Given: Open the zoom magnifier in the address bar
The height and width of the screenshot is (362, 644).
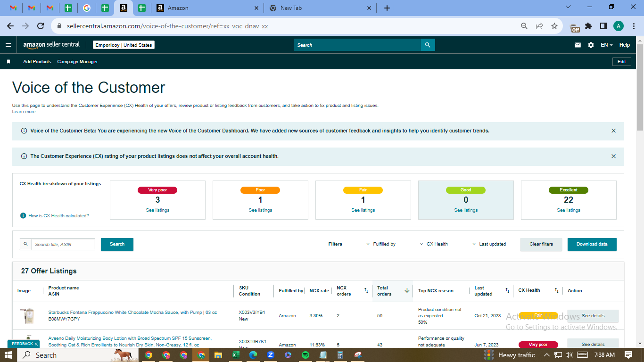Looking at the screenshot, I should [x=524, y=26].
